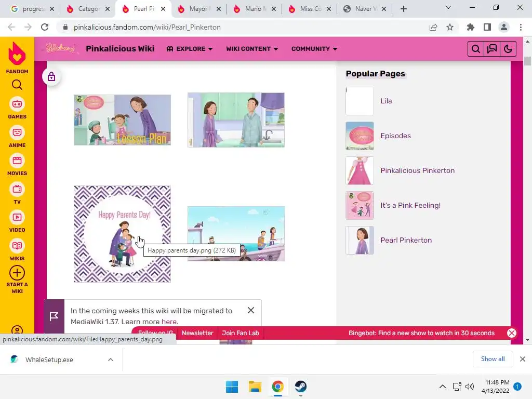Click the volume icon in system tray
Viewport: 532px width, 399px height.
point(470,387)
